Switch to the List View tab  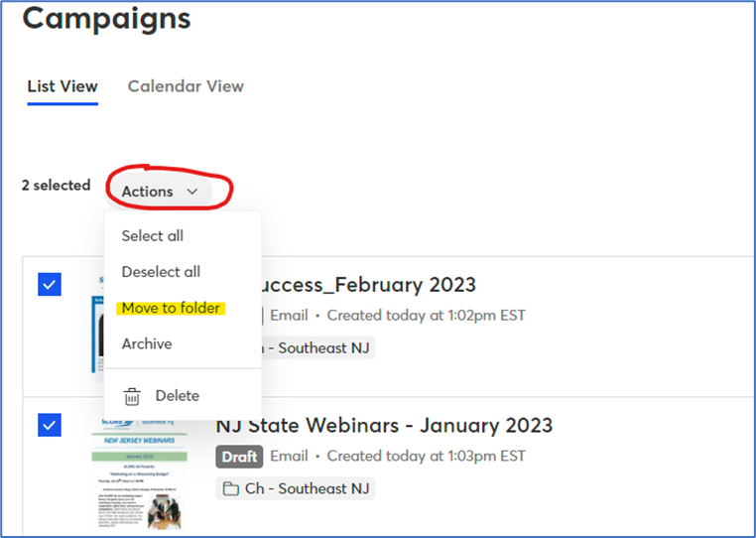click(x=63, y=86)
